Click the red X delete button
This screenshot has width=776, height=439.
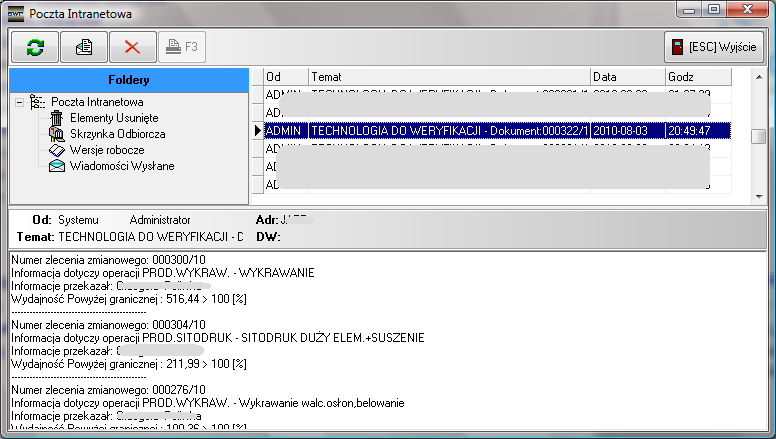click(133, 46)
